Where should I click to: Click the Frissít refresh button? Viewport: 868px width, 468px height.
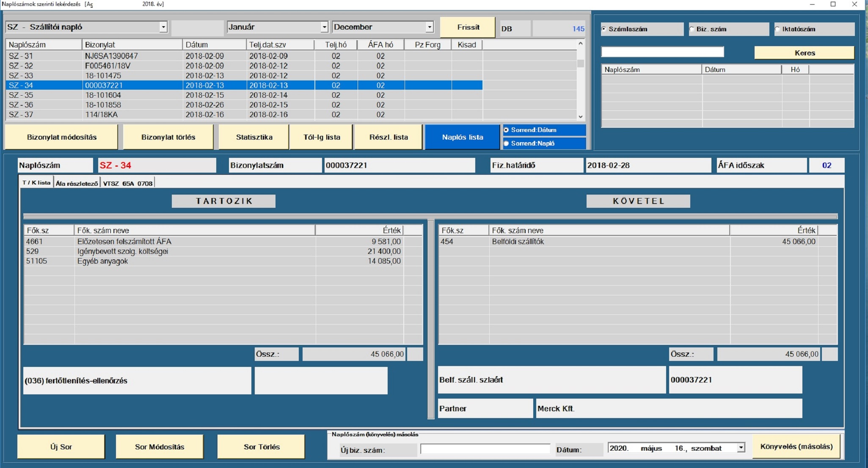(468, 27)
